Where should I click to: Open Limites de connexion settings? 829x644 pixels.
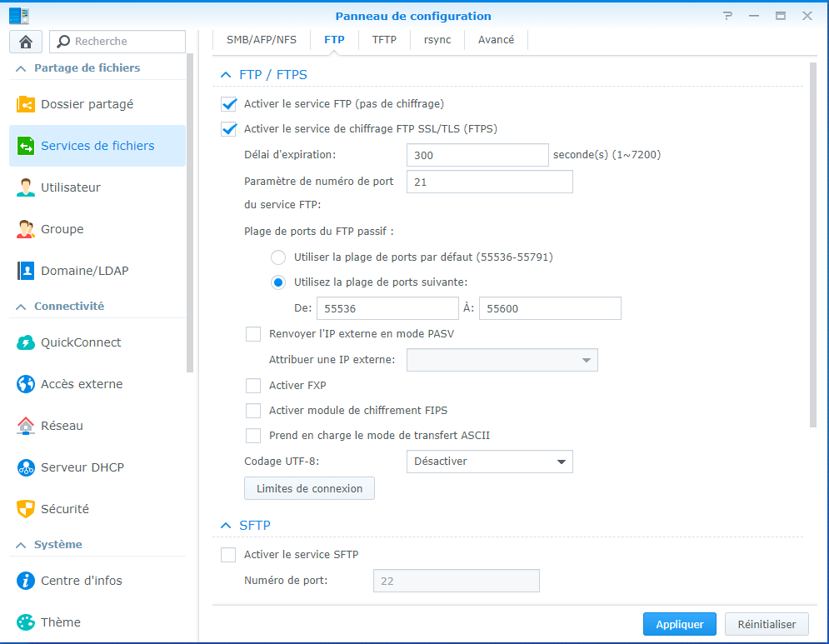(x=309, y=488)
